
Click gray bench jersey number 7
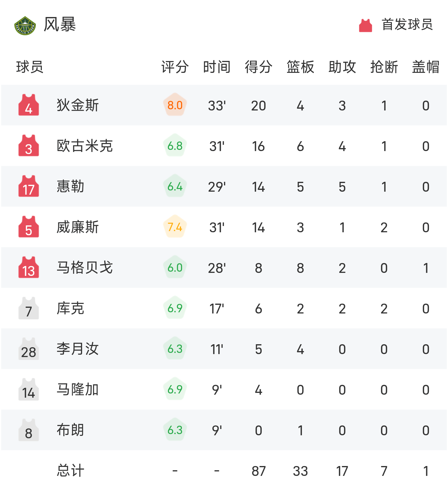(29, 308)
